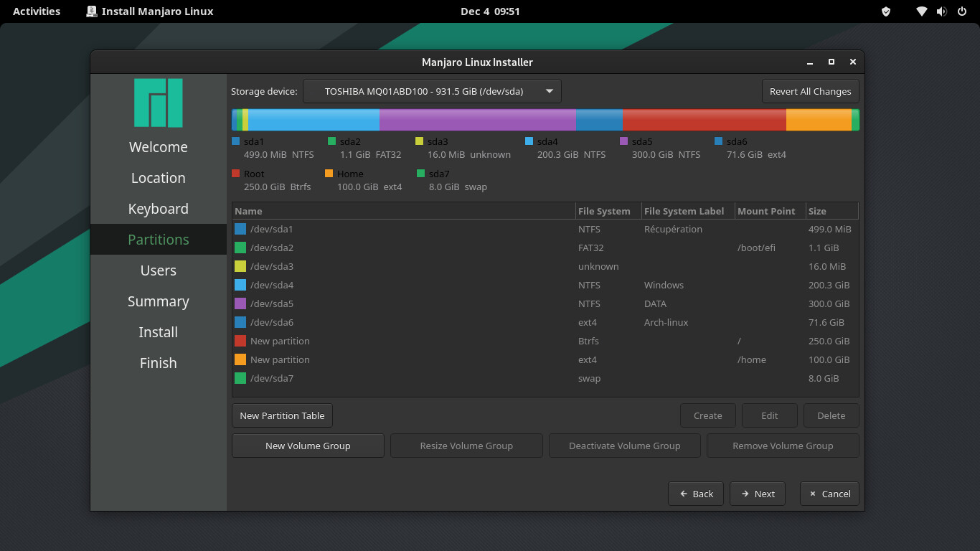Open the Activities overview

click(x=37, y=11)
